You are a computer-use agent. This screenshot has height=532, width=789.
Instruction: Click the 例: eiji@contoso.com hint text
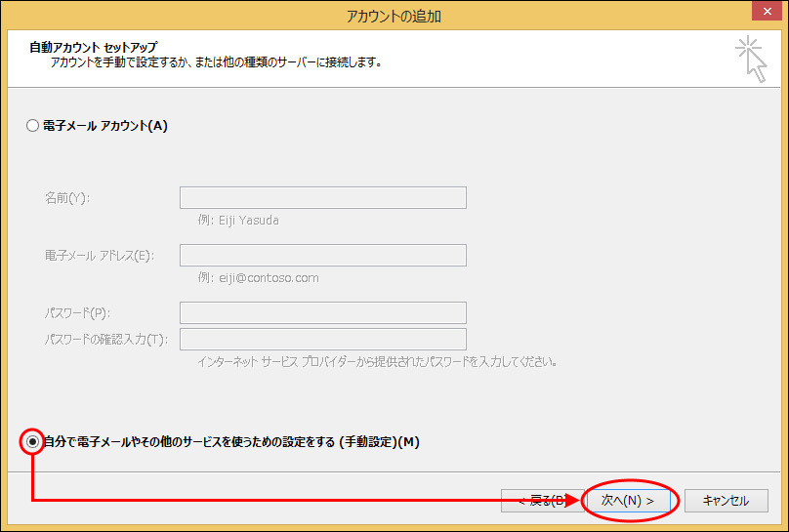[258, 278]
